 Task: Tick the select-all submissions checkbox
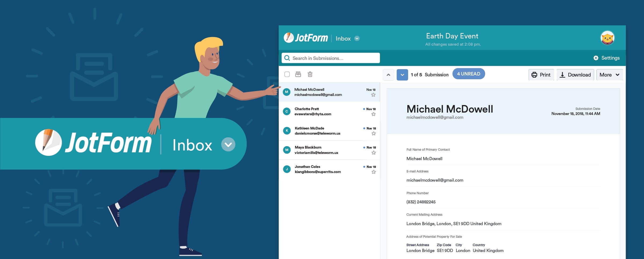(287, 74)
